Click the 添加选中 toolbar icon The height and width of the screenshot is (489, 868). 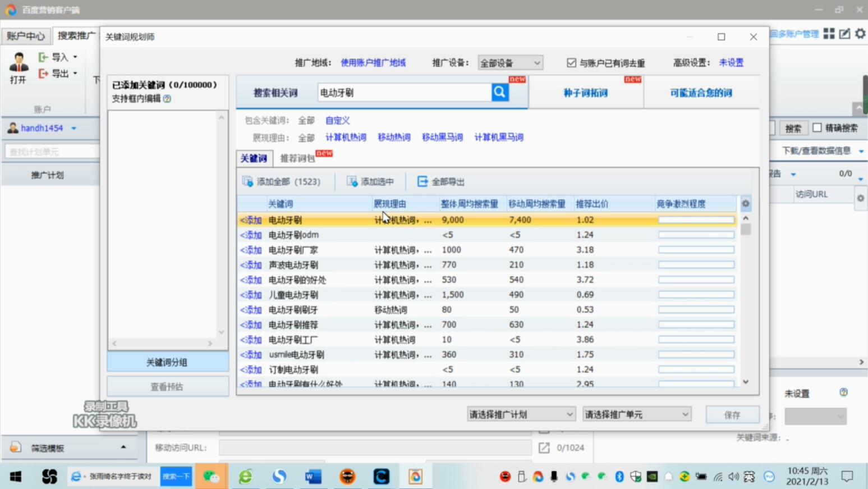coord(352,181)
